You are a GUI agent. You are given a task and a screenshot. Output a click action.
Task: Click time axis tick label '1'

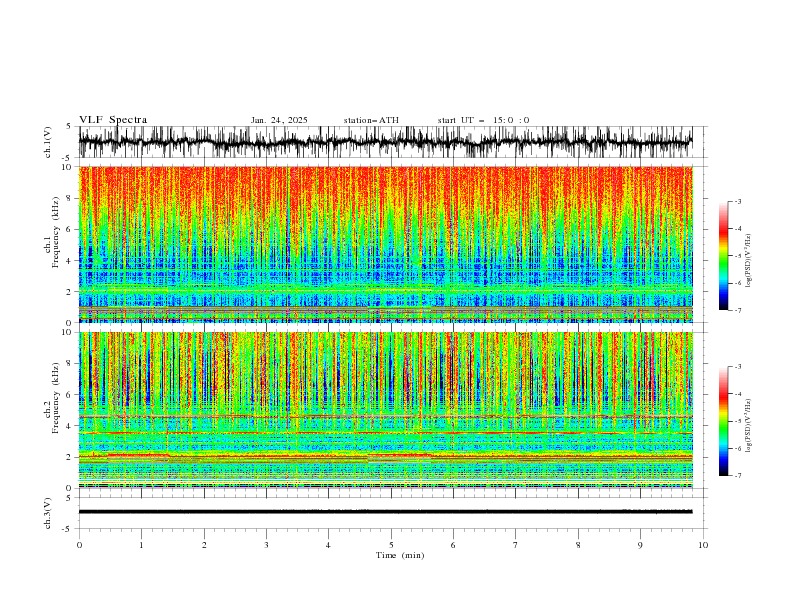coord(141,545)
